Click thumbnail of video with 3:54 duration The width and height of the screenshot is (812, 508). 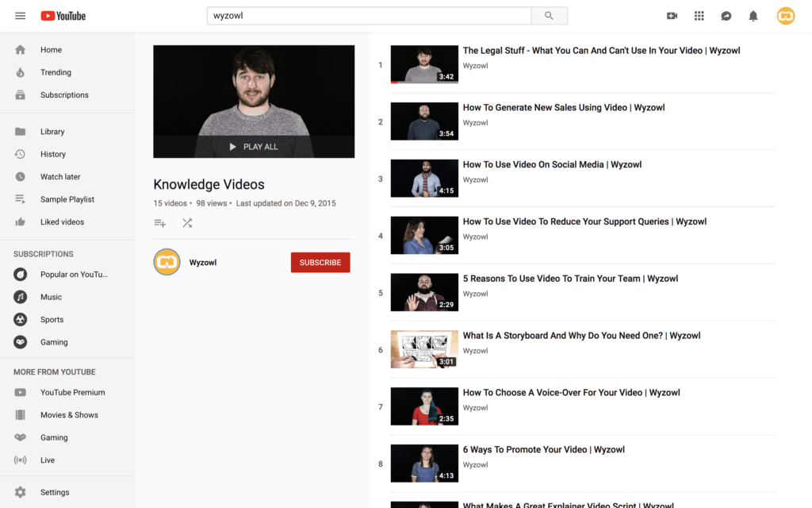click(x=424, y=121)
